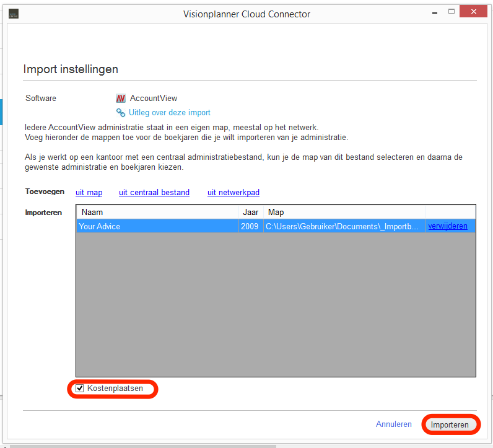Add from uit netwerkpad link
This screenshot has width=493, height=448.
(x=233, y=192)
